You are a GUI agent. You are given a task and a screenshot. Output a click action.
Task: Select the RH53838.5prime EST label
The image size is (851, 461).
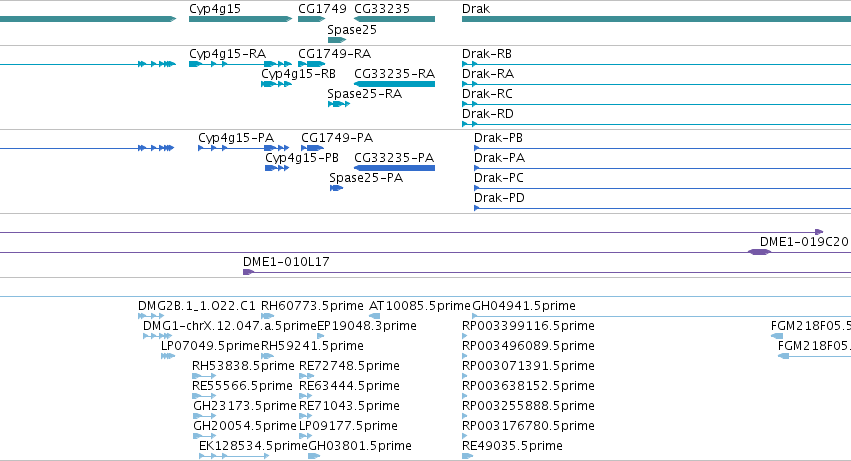coord(243,367)
